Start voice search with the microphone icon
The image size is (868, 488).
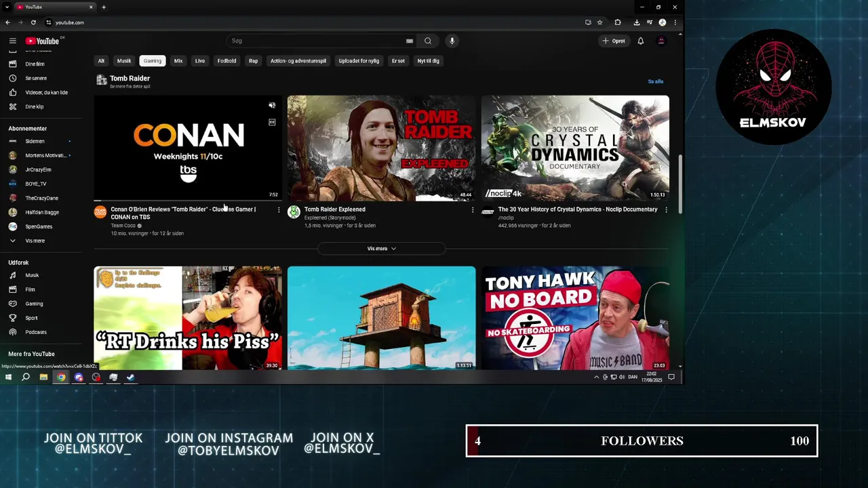(452, 41)
